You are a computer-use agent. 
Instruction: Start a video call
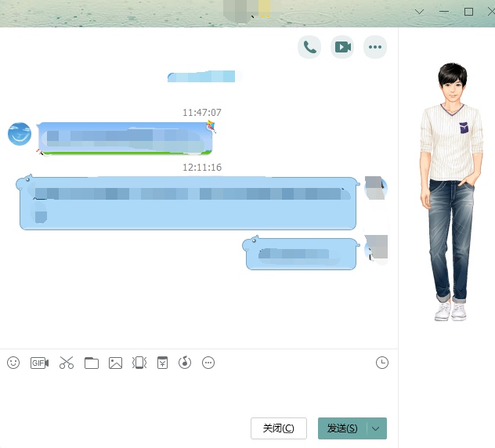click(x=342, y=47)
